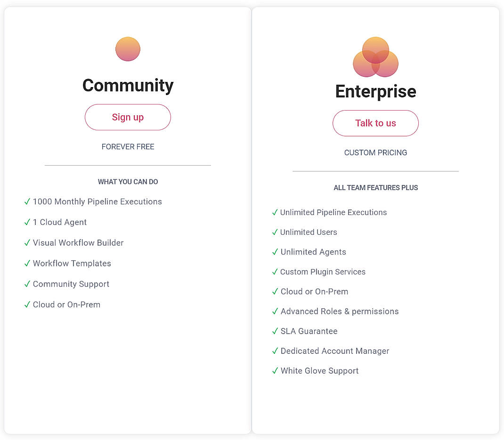Viewport: 504px width, 440px height.
Task: Click the checkmark next to SLA Guarantee
Action: point(275,331)
